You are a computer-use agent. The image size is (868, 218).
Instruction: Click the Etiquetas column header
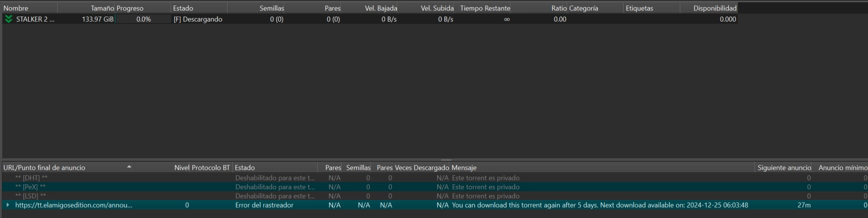click(x=640, y=8)
